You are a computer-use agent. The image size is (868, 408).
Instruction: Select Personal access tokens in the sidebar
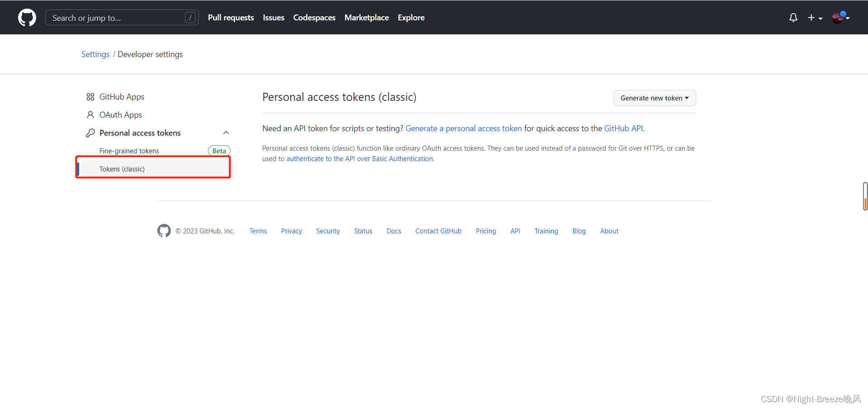point(140,133)
